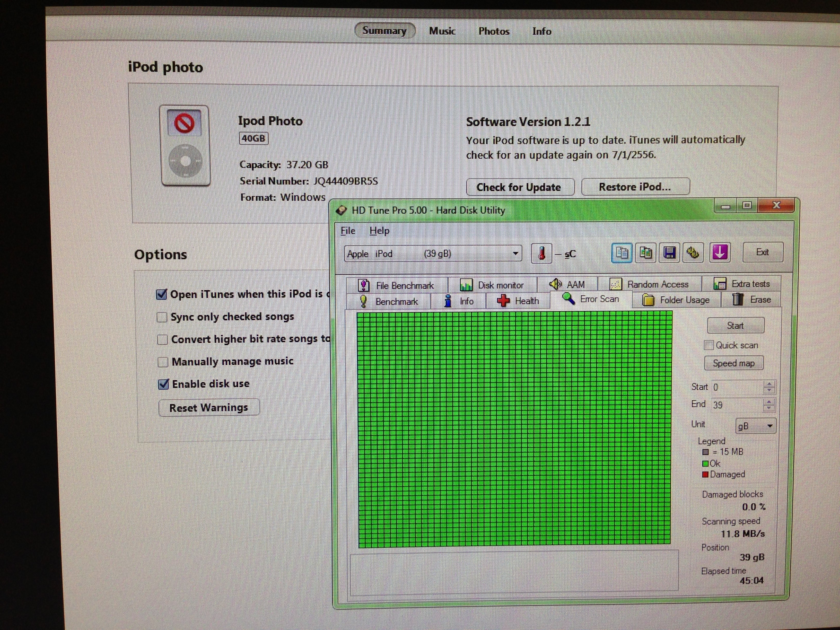
Task: Click the save screenshot floppy disk icon
Action: pos(669,252)
